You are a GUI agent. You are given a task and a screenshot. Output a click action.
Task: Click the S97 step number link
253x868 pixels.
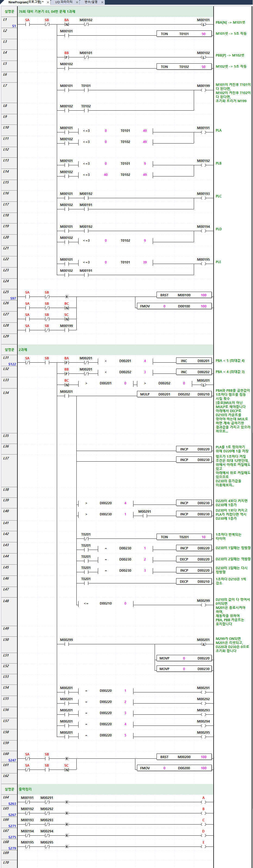[13, 298]
